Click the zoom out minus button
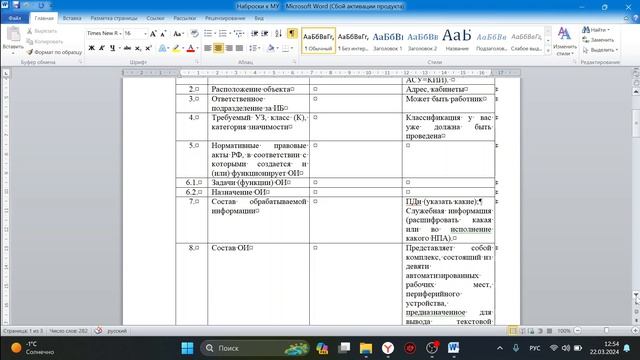640x360 pixels. 578,331
